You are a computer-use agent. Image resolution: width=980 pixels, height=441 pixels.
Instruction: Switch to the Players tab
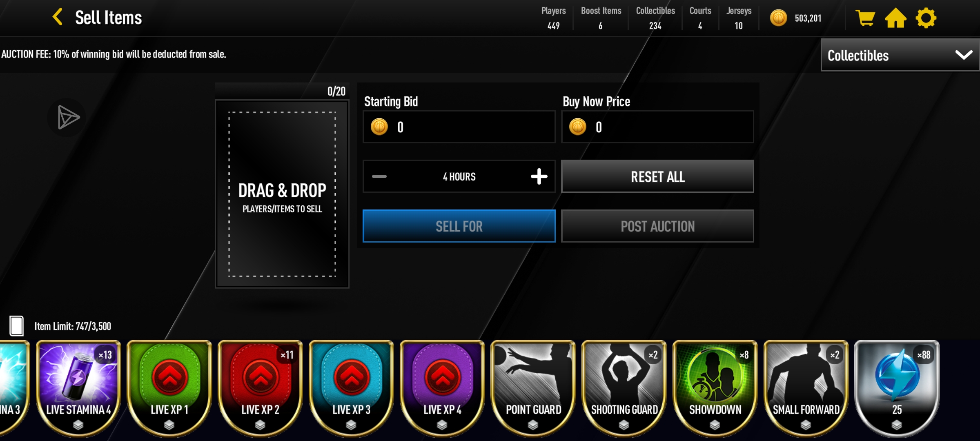pos(553,18)
